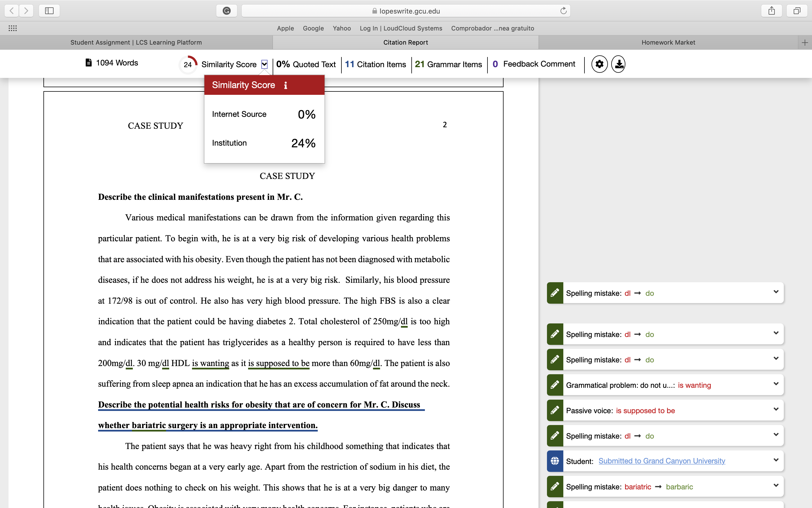Toggle the Safari sidebar button

pyautogui.click(x=49, y=11)
